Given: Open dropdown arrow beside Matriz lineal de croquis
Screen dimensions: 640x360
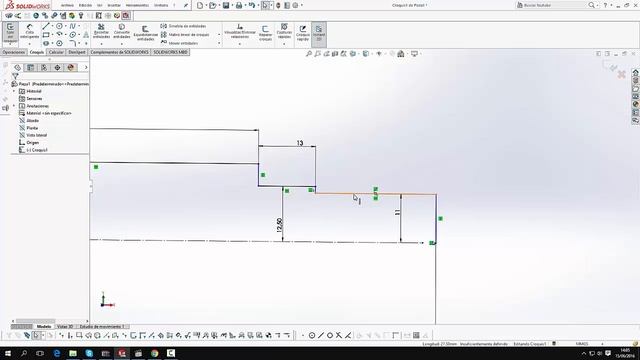Looking at the screenshot, I should (x=219, y=35).
